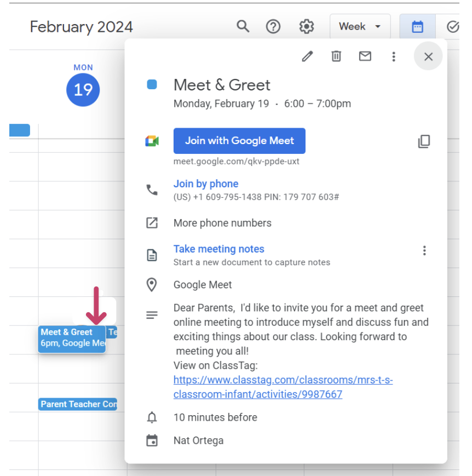Open Meet & Greet event in calendar grid
Screen dimensions: 472x476
pos(72,339)
